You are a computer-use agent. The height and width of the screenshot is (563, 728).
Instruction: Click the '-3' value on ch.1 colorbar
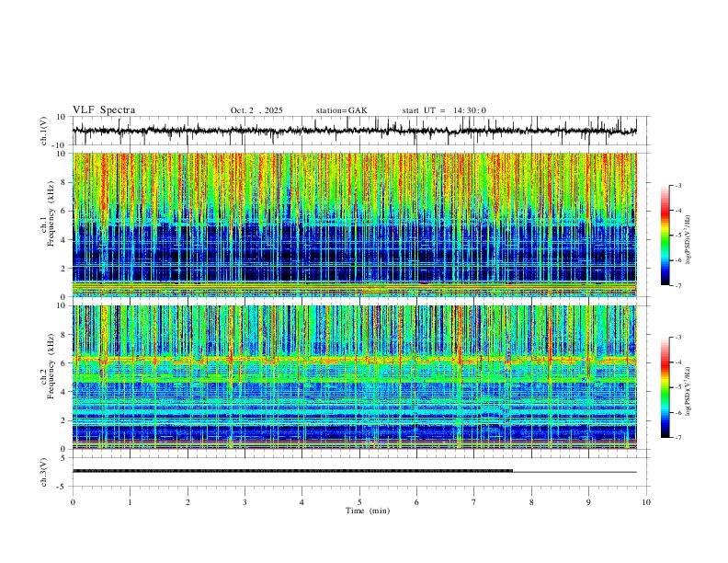pos(678,185)
